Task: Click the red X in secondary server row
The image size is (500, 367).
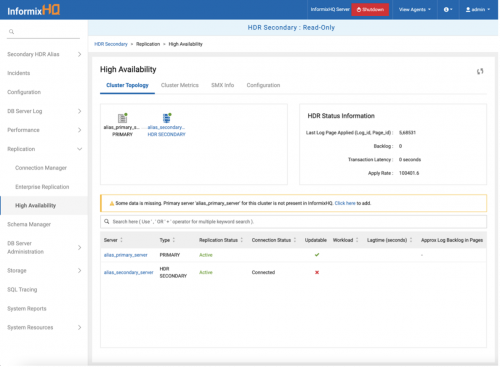Action: [x=317, y=272]
